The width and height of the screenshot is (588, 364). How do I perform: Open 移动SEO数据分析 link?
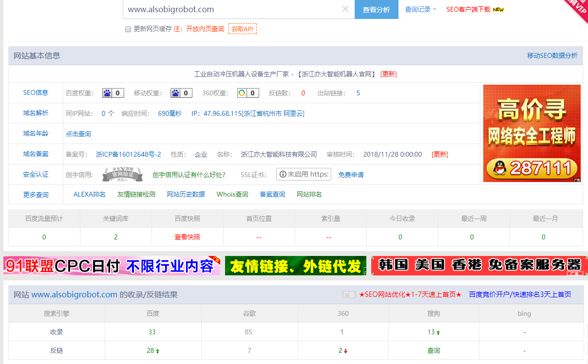[x=552, y=55]
